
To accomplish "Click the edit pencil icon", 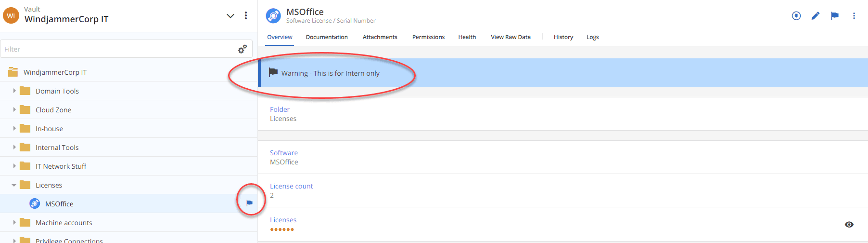I will point(816,16).
